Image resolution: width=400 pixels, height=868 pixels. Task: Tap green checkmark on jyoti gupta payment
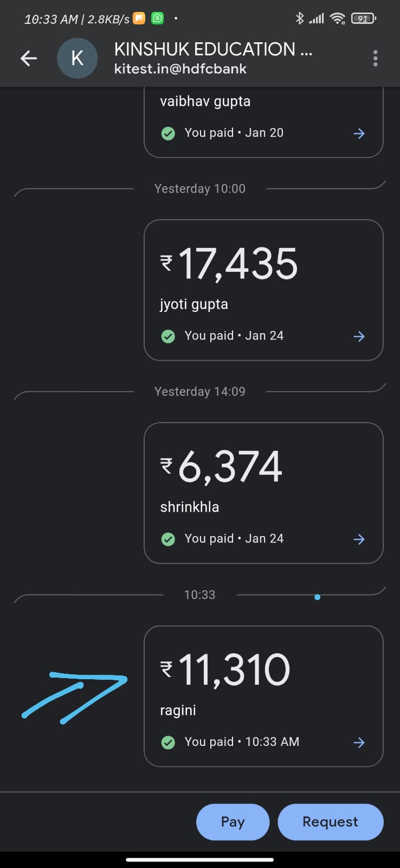pyautogui.click(x=168, y=336)
